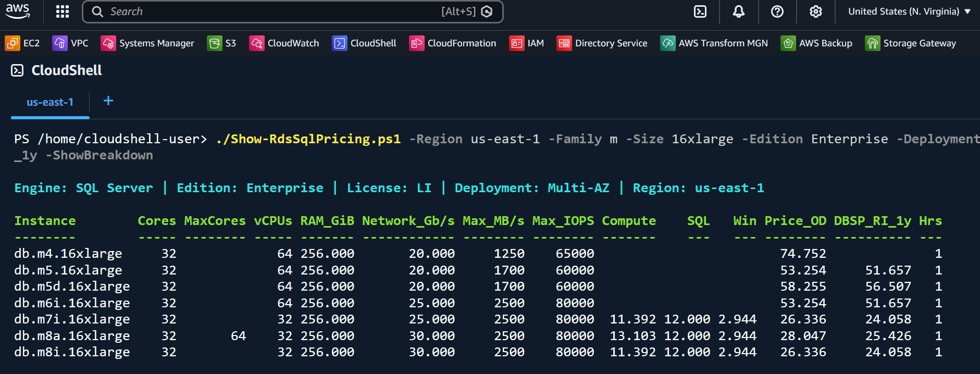Click the Network_Gb/s column header
The height and width of the screenshot is (374, 980).
click(x=408, y=221)
